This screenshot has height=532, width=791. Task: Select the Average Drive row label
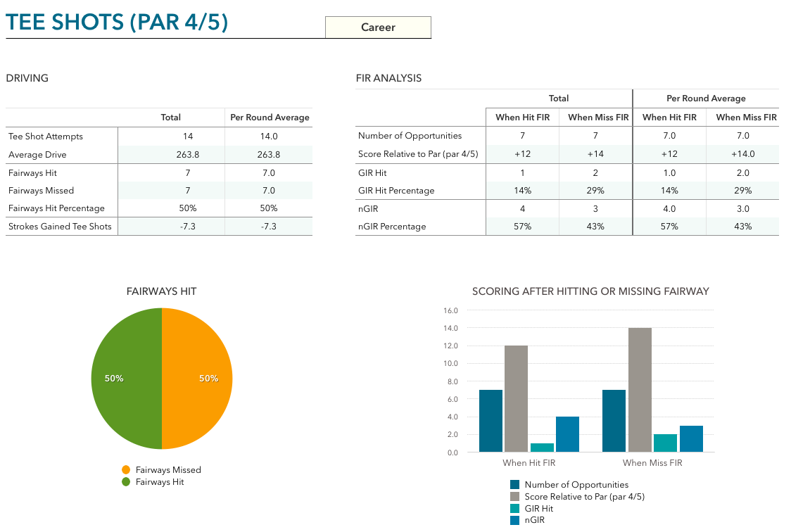coord(37,155)
